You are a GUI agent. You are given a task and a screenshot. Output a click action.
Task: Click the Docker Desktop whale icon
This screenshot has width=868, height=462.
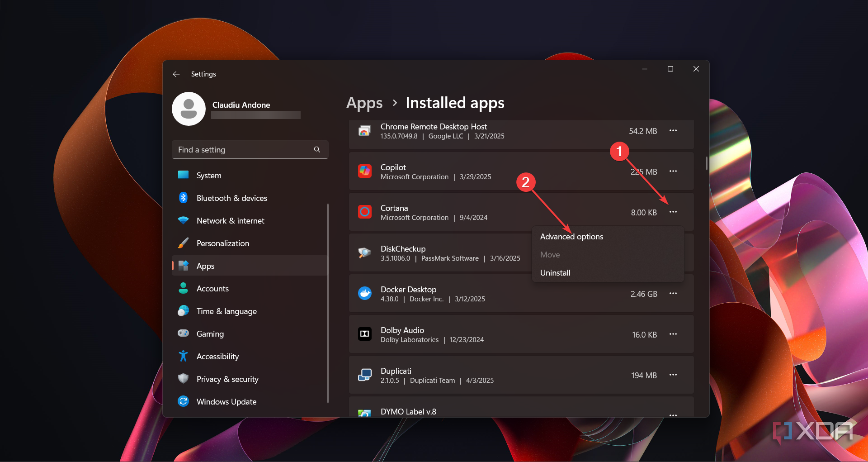(365, 294)
